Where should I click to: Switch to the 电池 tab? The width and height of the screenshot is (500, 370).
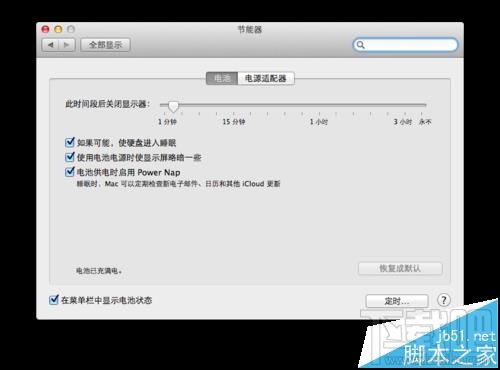(x=222, y=78)
